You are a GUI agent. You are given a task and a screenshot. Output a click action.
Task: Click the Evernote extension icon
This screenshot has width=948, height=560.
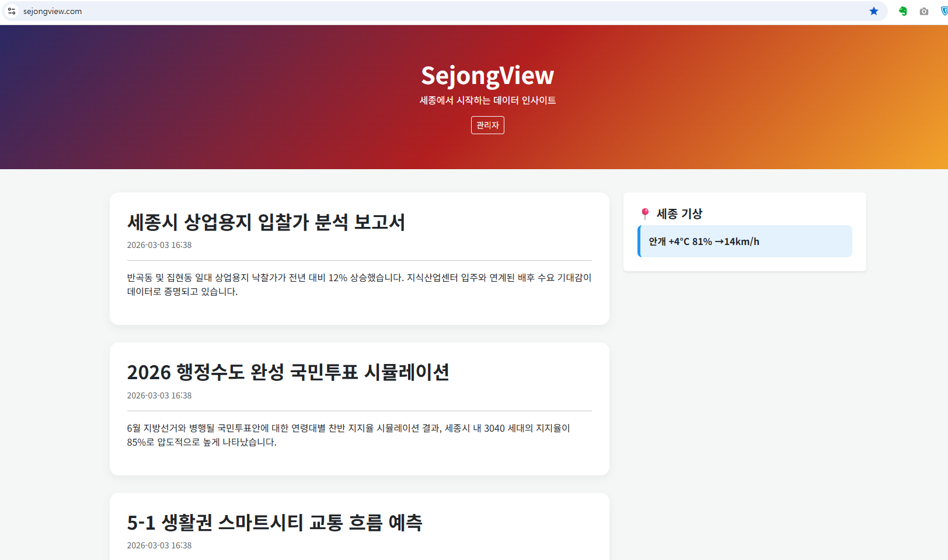pyautogui.click(x=902, y=10)
